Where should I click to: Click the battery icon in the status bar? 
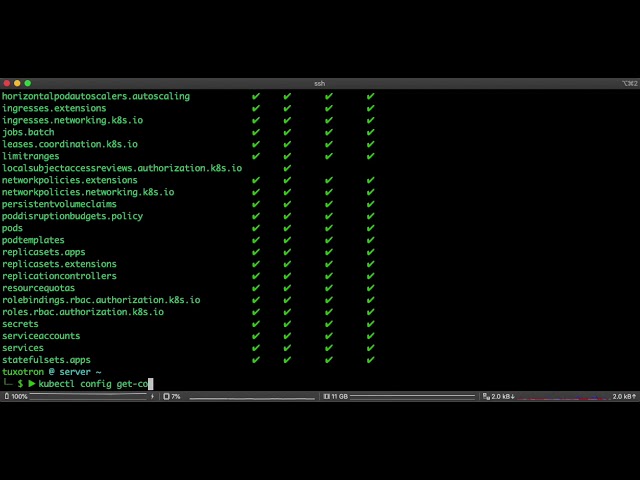coord(7,396)
